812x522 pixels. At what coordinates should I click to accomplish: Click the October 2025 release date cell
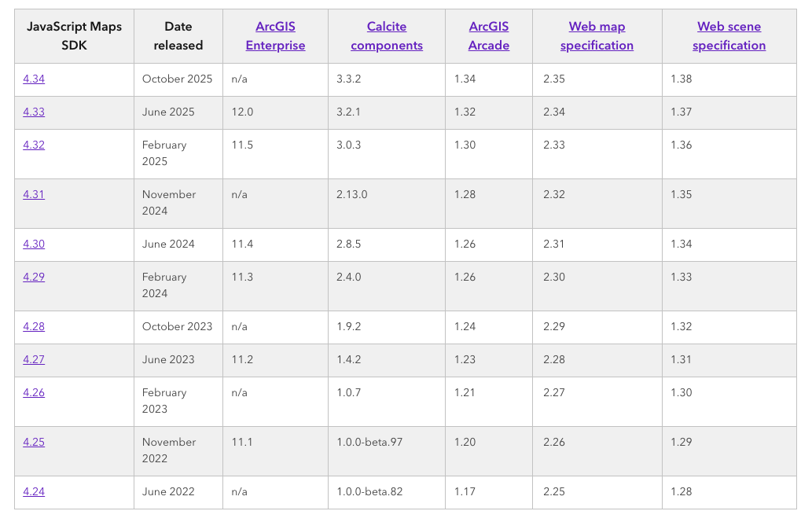click(177, 79)
